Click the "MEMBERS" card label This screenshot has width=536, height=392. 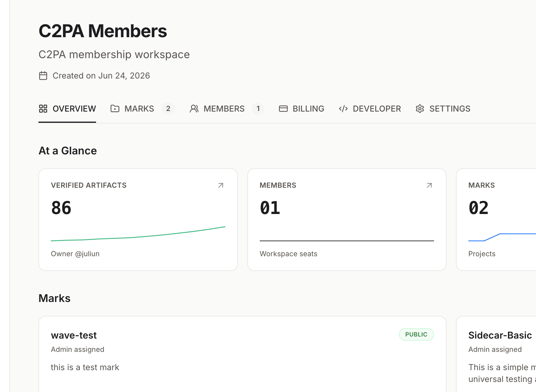pos(278,185)
